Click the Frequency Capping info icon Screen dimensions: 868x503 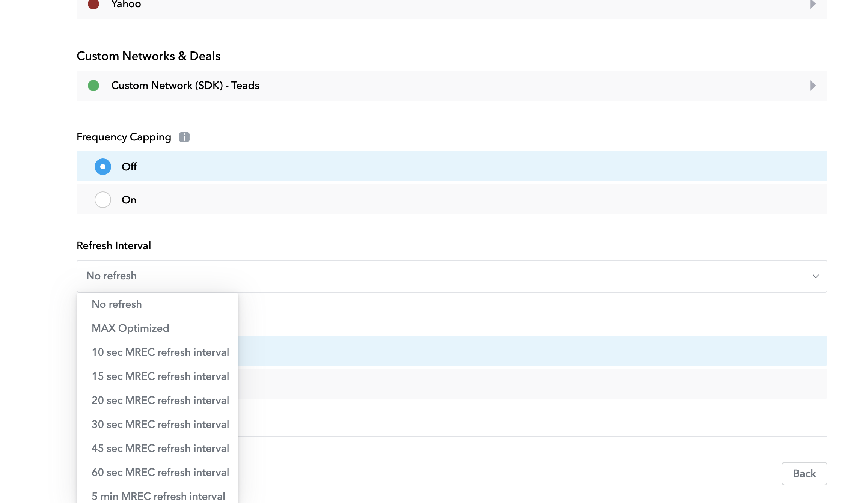[x=184, y=137]
